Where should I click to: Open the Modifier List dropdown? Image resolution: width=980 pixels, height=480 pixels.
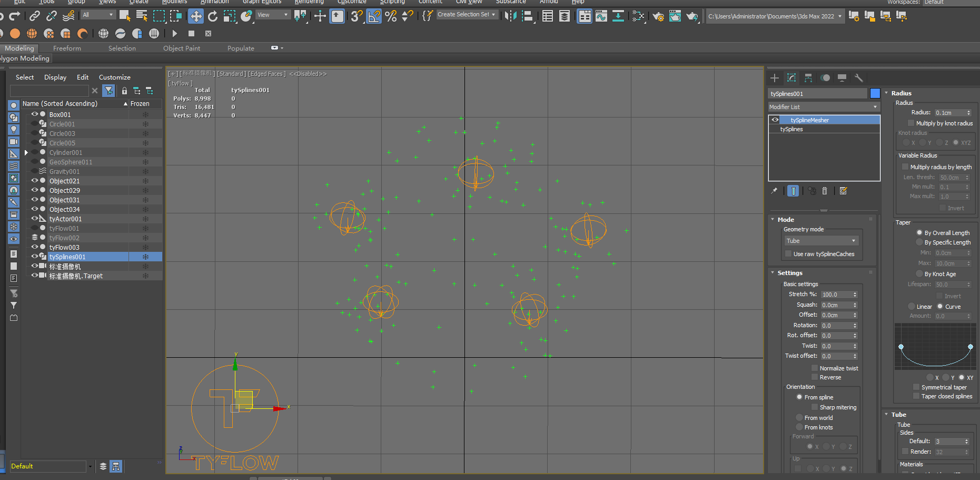(x=824, y=107)
